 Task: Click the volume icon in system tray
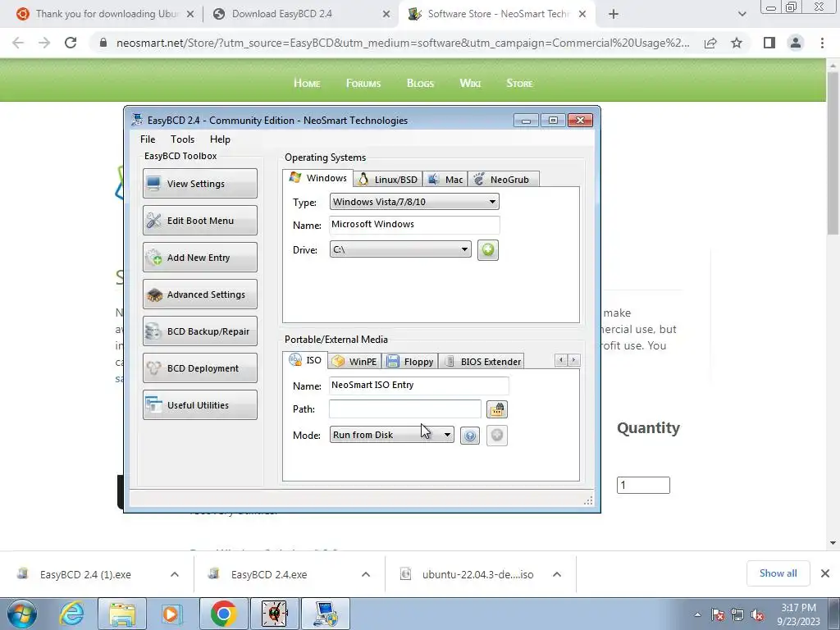[x=757, y=615]
